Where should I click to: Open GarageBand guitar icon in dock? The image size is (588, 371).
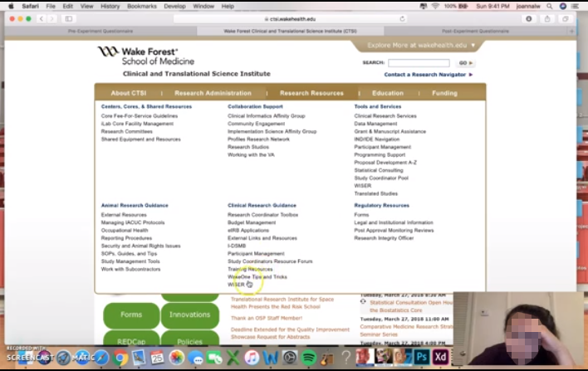click(x=327, y=358)
